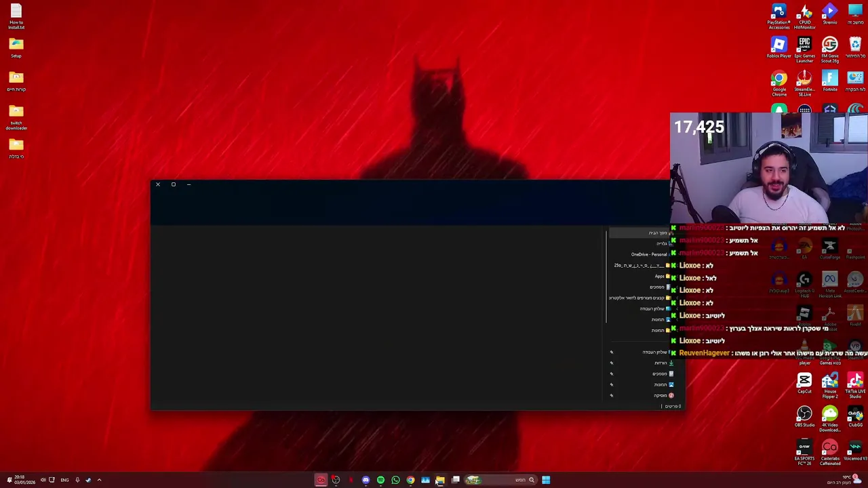Open the Recycle Bin desktop icon
Viewport: 868px width, 488px height.
[855, 48]
